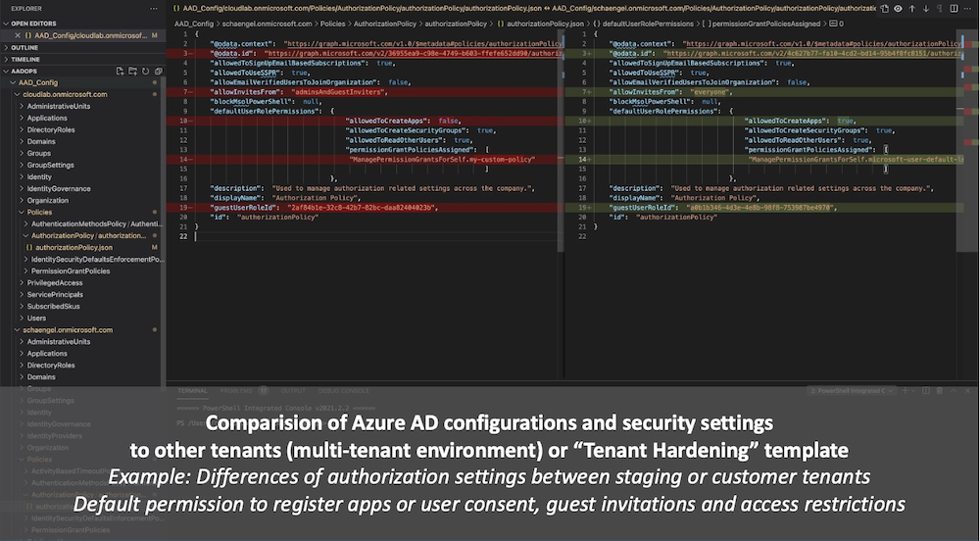Open authorizationPolicy.json in the file tree

tap(73, 247)
